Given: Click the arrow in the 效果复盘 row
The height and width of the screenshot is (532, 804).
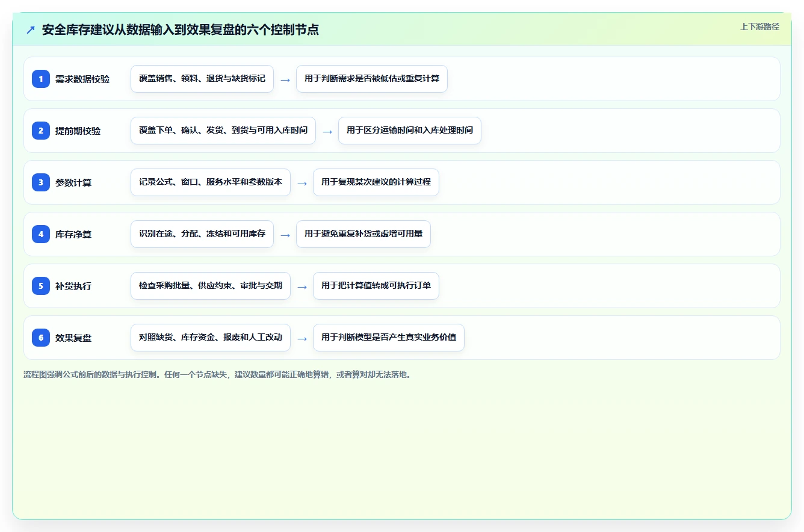Looking at the screenshot, I should coord(302,338).
